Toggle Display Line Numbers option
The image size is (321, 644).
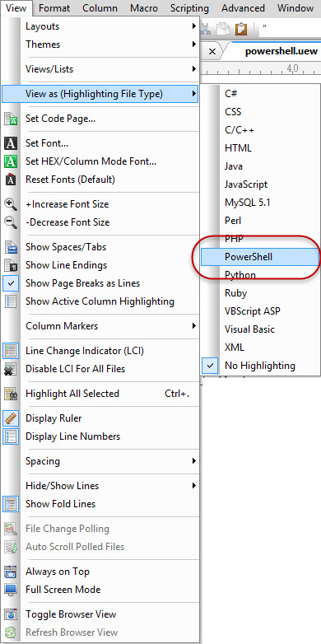(x=100, y=436)
